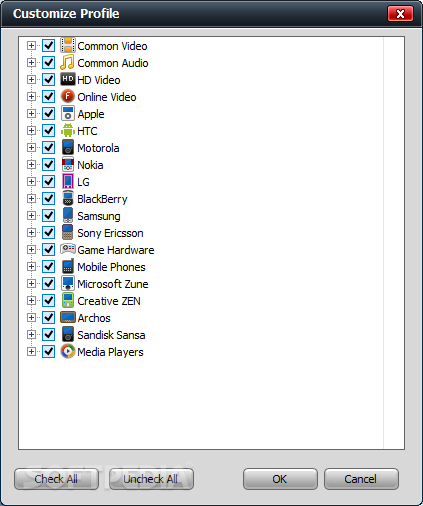Toggle the Nokia checkbox
423x506 pixels.
[x=49, y=164]
